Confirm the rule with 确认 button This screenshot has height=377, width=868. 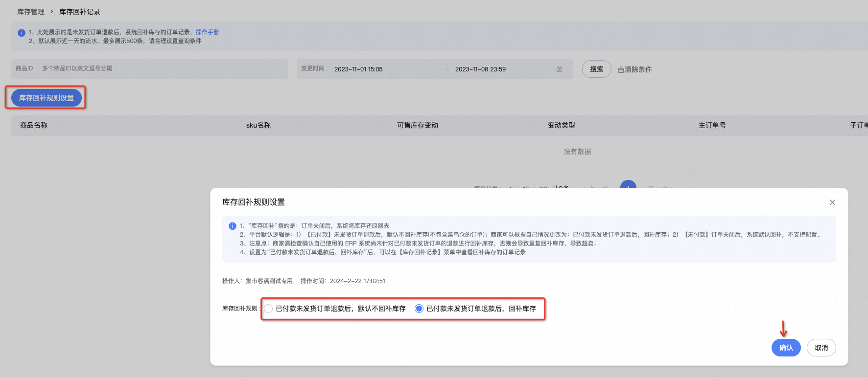pos(786,348)
